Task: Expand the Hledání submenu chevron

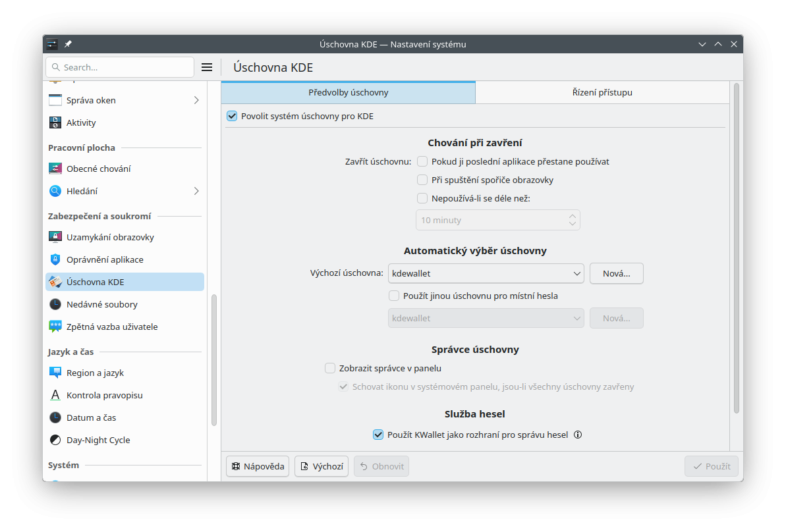Action: click(x=196, y=191)
